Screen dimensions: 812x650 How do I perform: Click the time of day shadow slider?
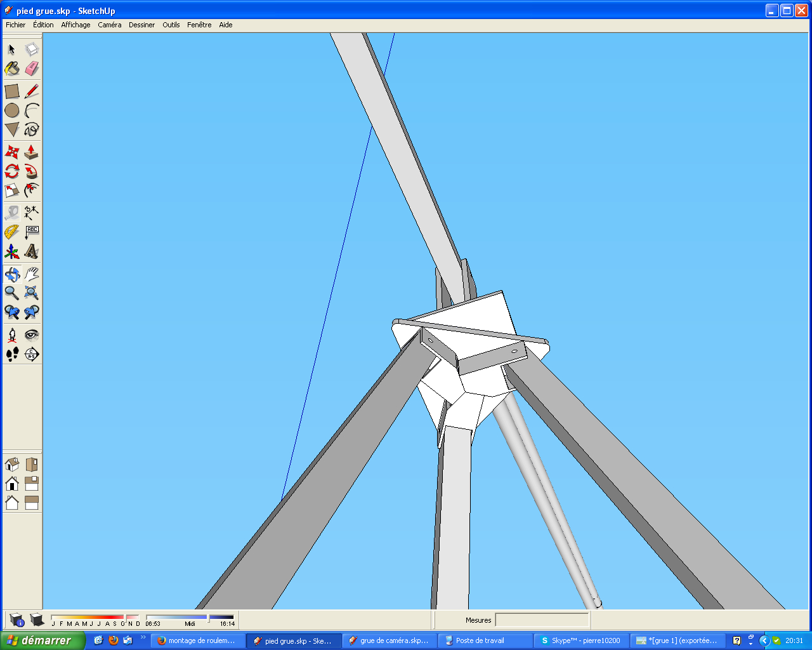(190, 617)
